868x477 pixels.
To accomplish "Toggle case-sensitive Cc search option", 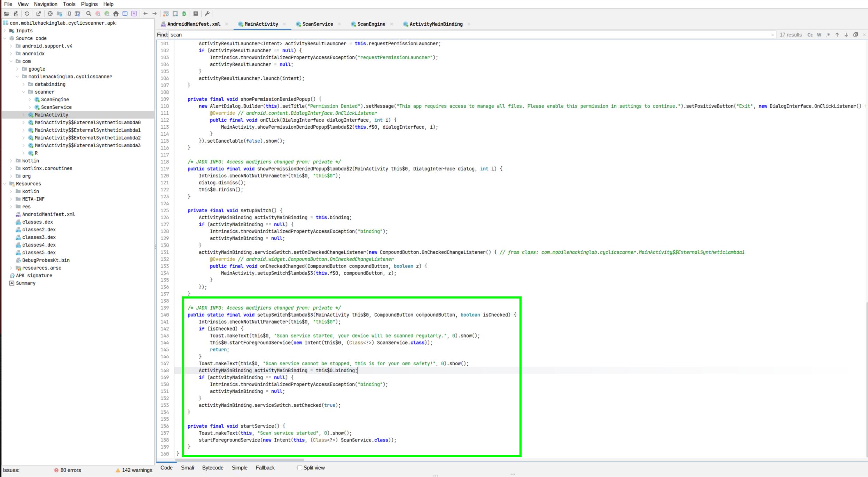I will (810, 35).
